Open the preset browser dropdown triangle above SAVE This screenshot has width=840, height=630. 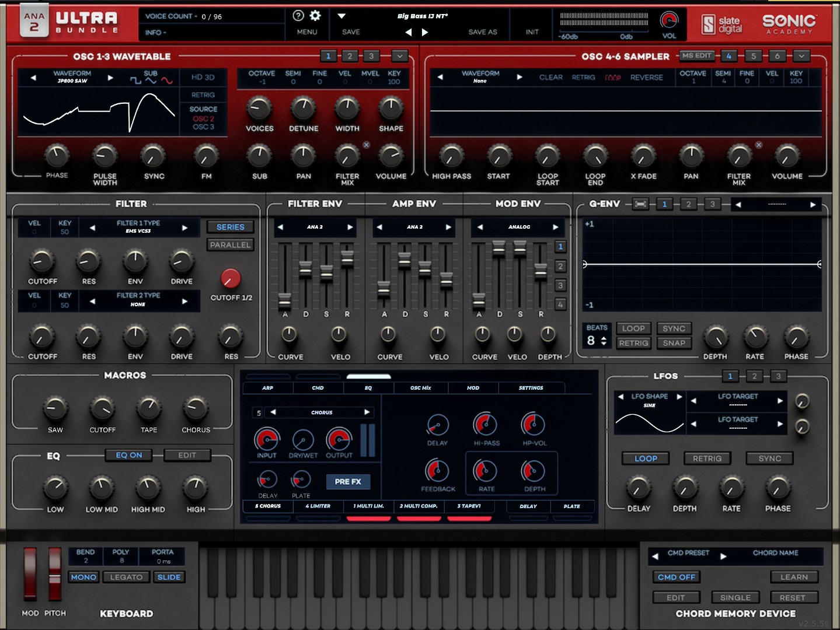[342, 16]
